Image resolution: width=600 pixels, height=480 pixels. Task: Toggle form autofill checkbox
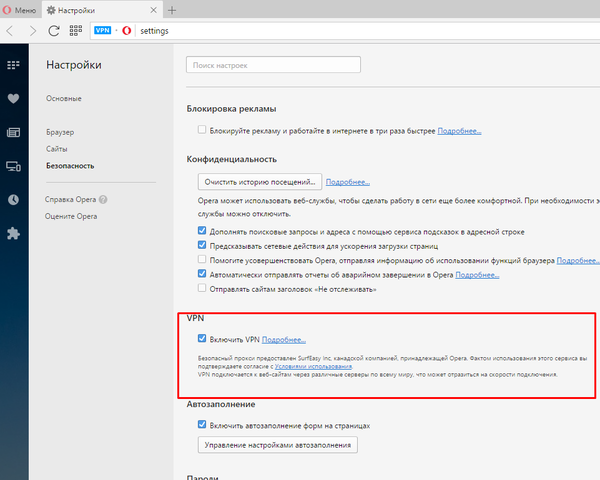(x=202, y=424)
